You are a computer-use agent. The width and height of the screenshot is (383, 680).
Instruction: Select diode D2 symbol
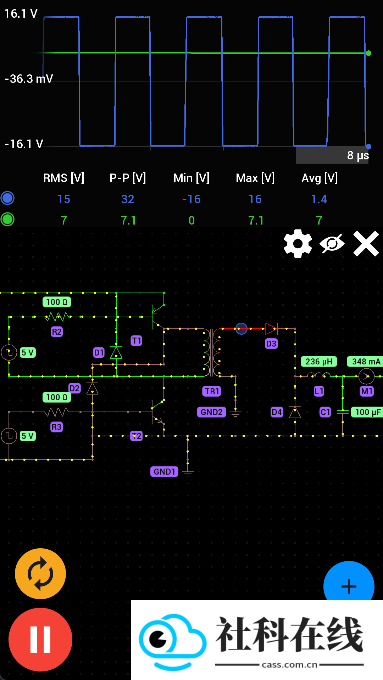point(92,388)
